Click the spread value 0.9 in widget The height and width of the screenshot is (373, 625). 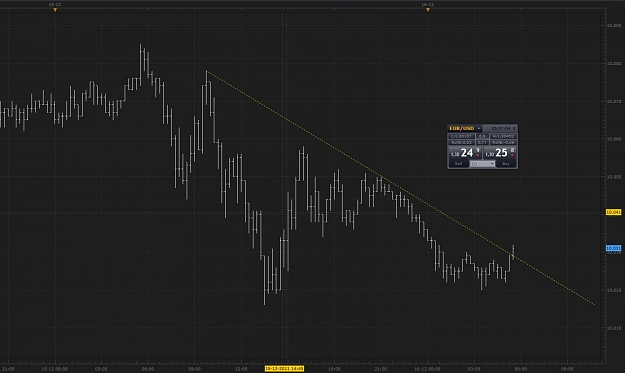coord(482,136)
